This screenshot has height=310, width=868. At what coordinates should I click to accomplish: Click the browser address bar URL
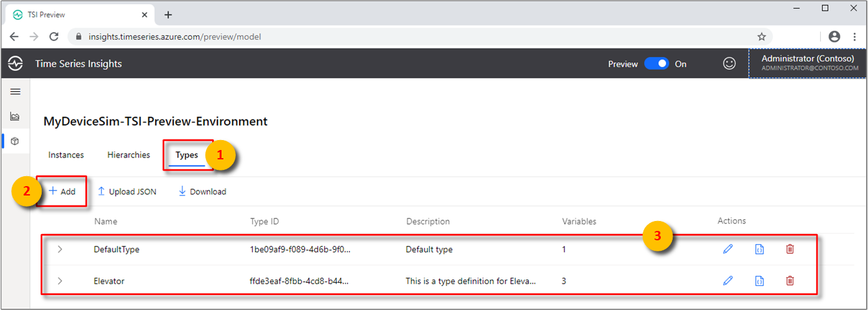(x=174, y=37)
